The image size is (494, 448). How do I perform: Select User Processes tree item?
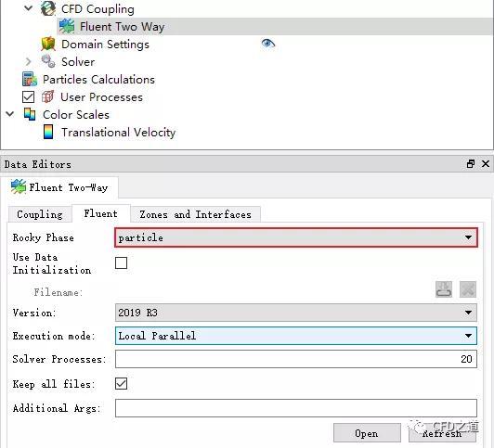point(101,96)
